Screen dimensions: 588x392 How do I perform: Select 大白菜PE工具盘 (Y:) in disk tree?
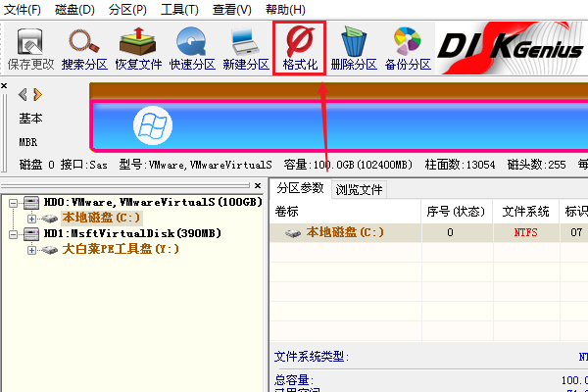pos(121,249)
